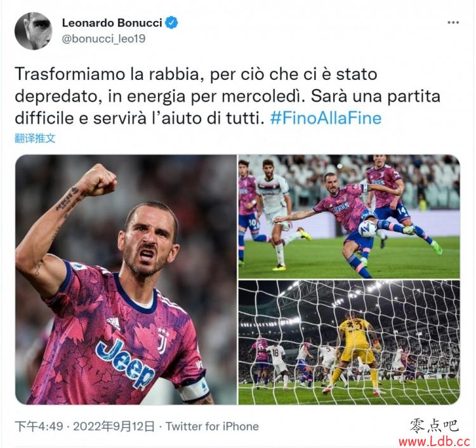Click the 下午4:49 timestamp
The width and height of the screenshot is (476, 448).
tap(39, 426)
